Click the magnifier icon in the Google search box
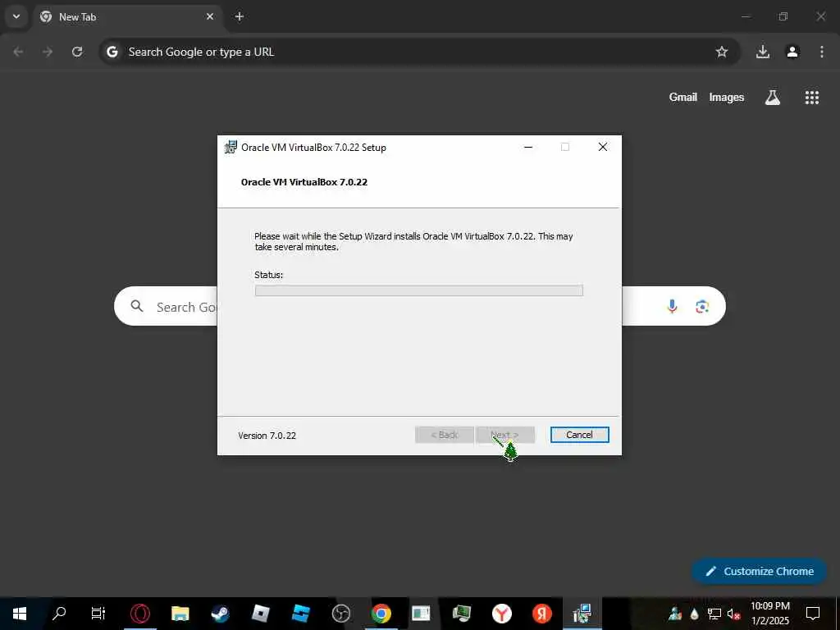 pos(137,306)
